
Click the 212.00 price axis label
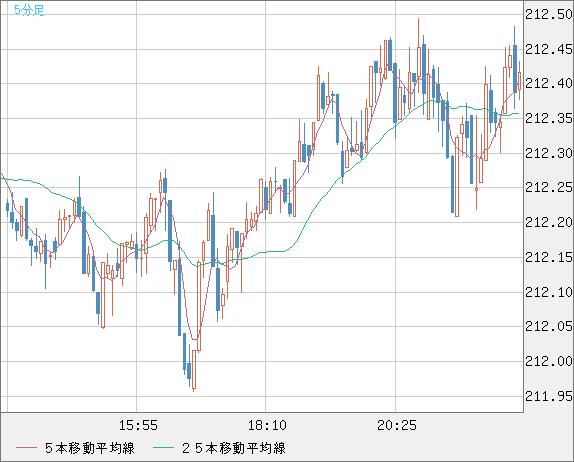tap(549, 361)
